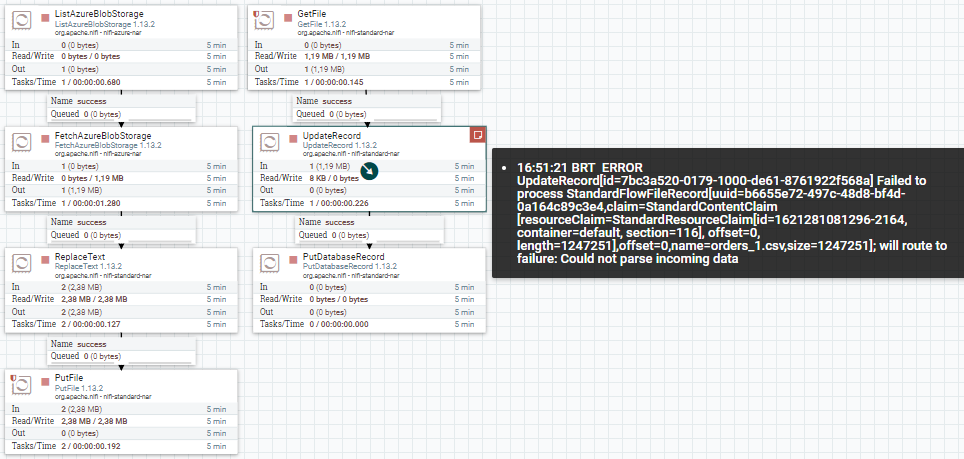Select the success queue below UpdateRecord
The width and height of the screenshot is (964, 459).
coord(369,229)
